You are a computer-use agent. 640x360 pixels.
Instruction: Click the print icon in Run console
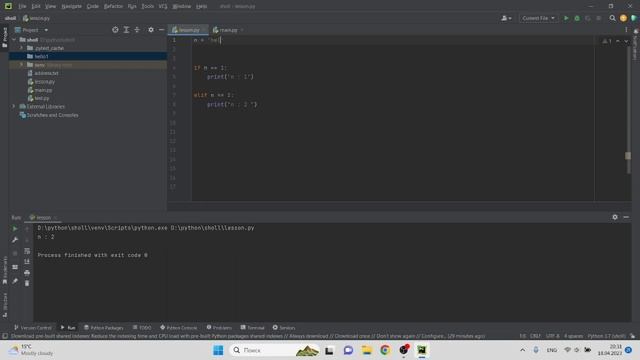click(x=27, y=273)
